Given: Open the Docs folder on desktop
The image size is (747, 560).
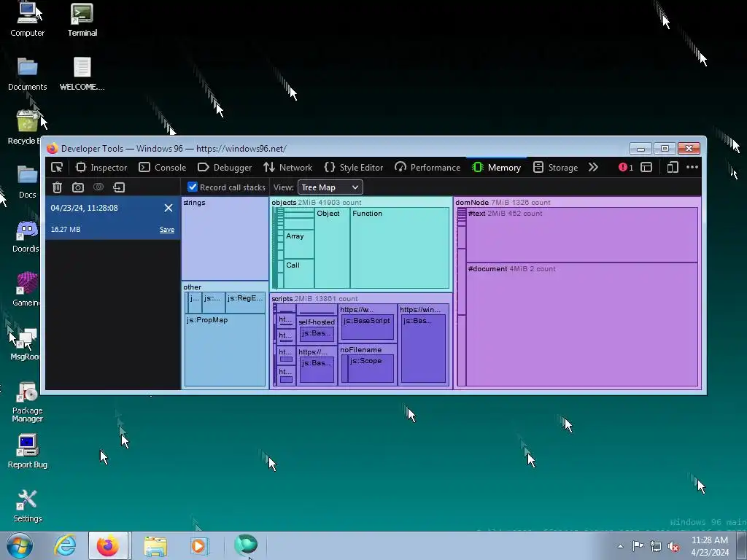Looking at the screenshot, I should tap(27, 182).
